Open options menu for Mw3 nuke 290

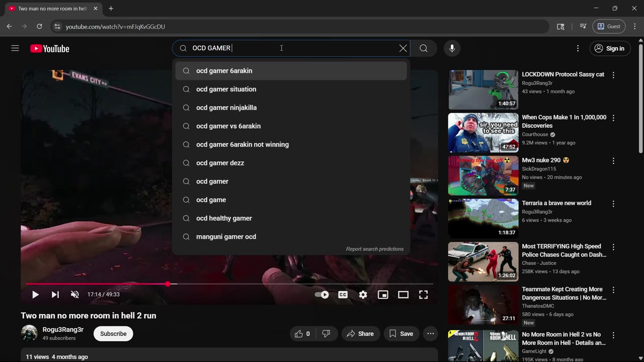click(x=613, y=161)
